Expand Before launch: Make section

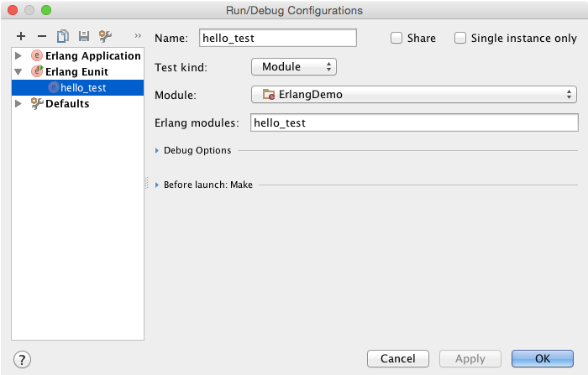pyautogui.click(x=157, y=185)
